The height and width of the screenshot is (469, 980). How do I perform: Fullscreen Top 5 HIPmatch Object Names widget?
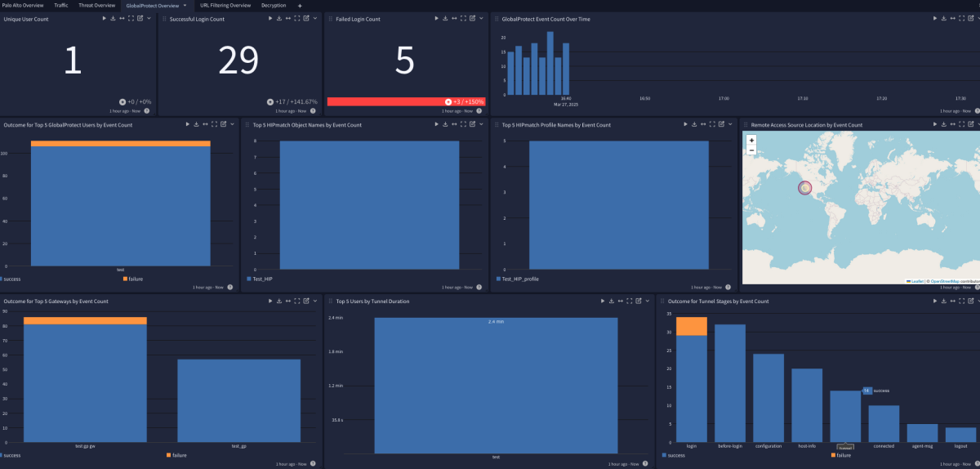pyautogui.click(x=464, y=124)
